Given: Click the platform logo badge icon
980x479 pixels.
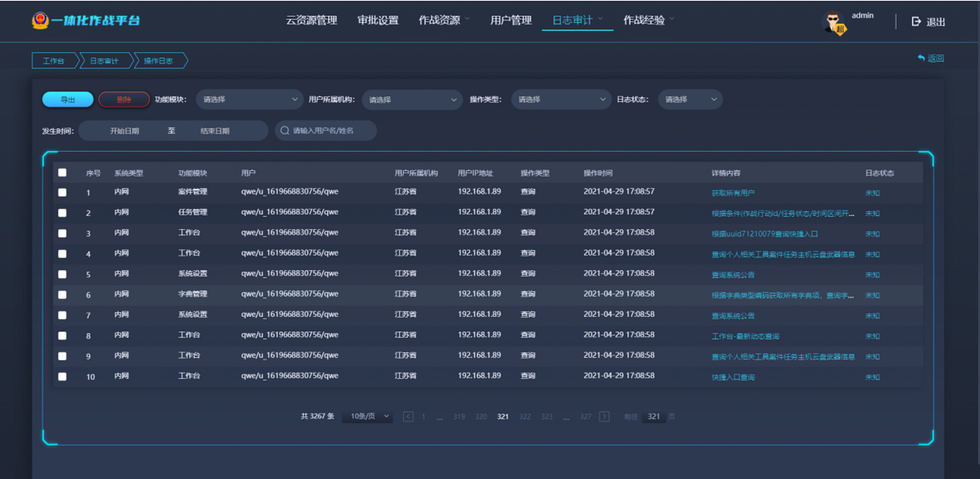Looking at the screenshot, I should point(40,21).
